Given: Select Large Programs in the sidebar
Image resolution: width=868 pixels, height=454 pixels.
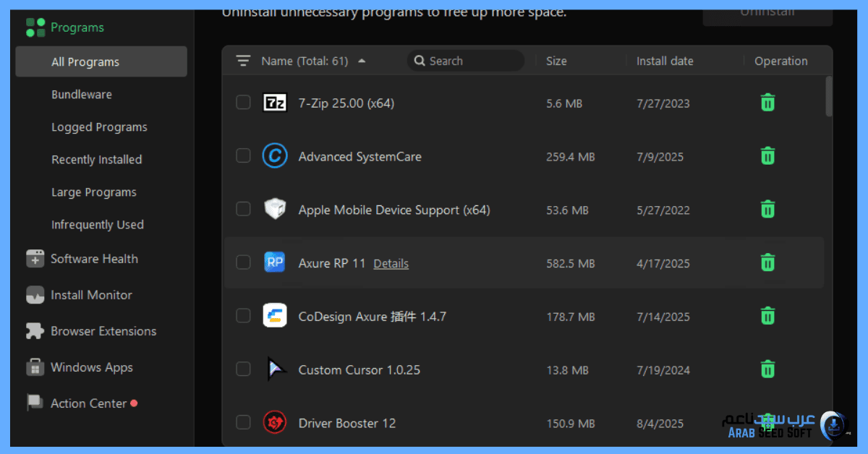Looking at the screenshot, I should click(94, 192).
